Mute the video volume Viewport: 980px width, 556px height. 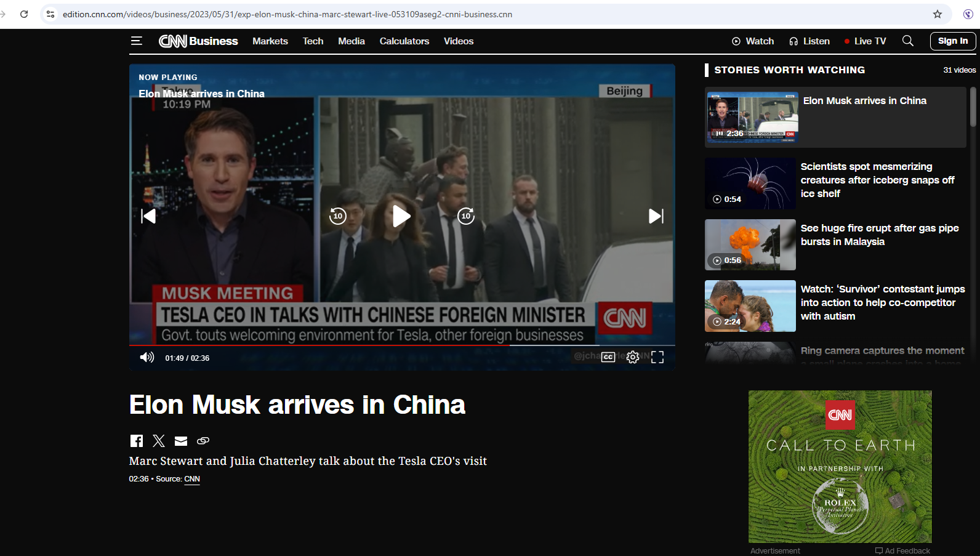point(147,358)
